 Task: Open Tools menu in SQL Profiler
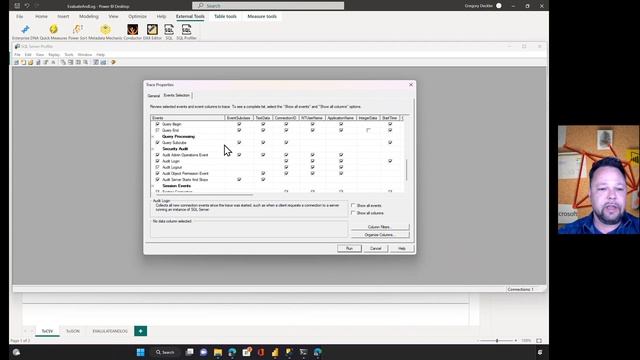(x=69, y=54)
